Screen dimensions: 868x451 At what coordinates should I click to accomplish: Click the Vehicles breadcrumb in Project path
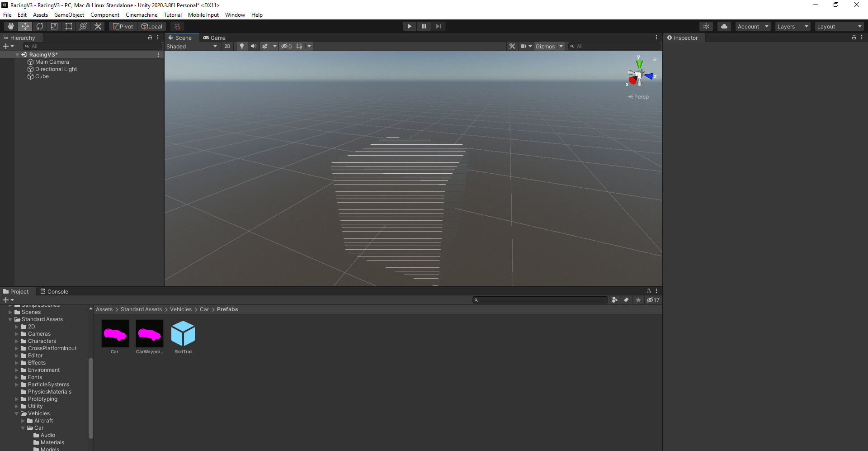[181, 309]
